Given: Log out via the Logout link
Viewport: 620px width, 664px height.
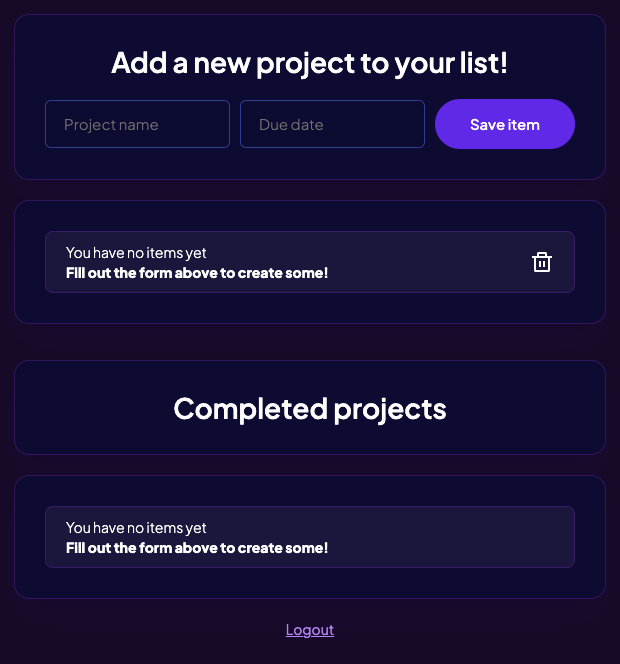Looking at the screenshot, I should [310, 630].
